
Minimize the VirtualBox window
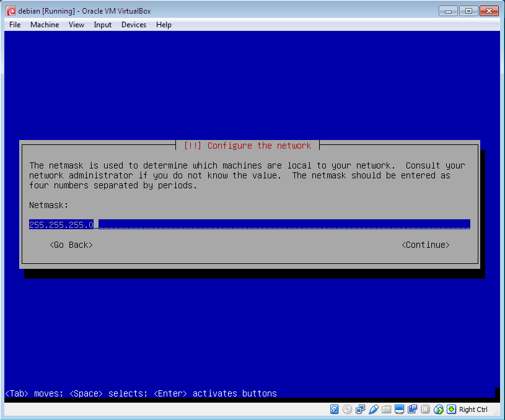tap(448, 11)
